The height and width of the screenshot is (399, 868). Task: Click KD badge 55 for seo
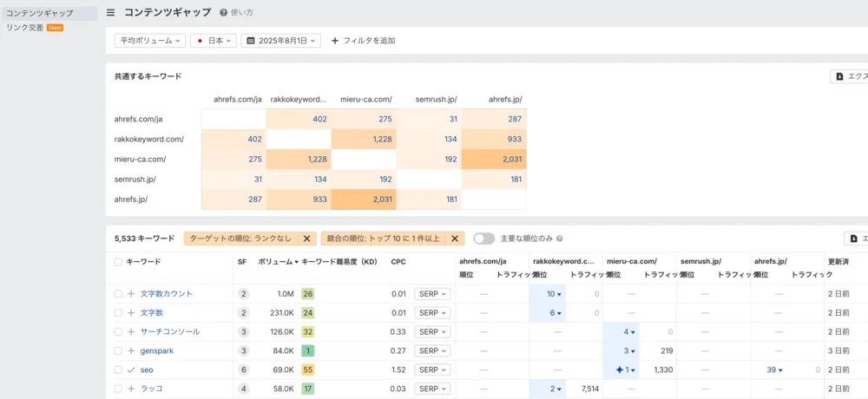point(308,370)
